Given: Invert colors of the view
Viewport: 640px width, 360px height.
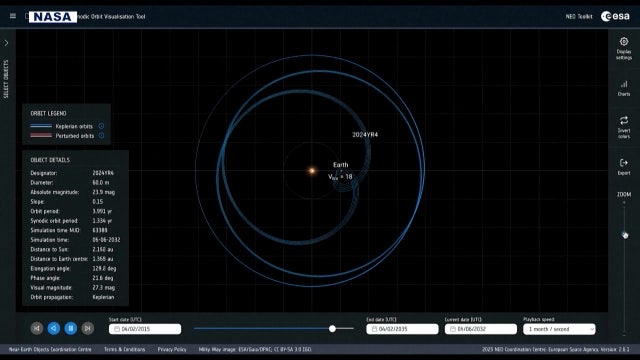Looking at the screenshot, I should coord(624,127).
